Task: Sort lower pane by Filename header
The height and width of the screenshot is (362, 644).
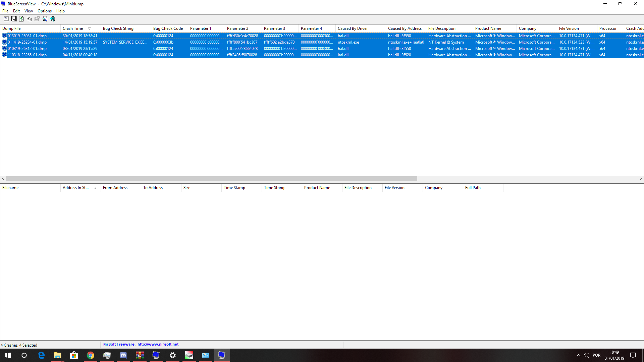Action: (30, 188)
